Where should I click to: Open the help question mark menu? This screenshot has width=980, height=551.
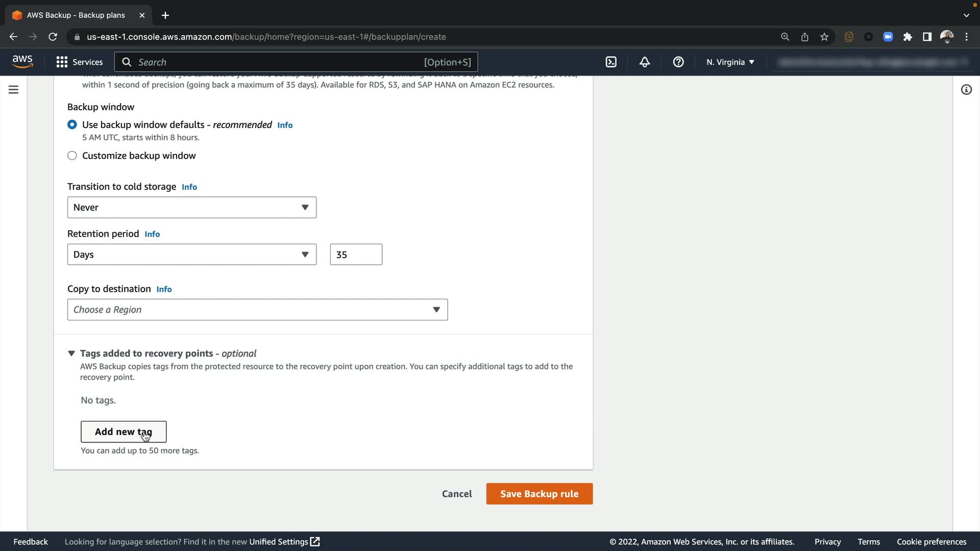point(678,62)
